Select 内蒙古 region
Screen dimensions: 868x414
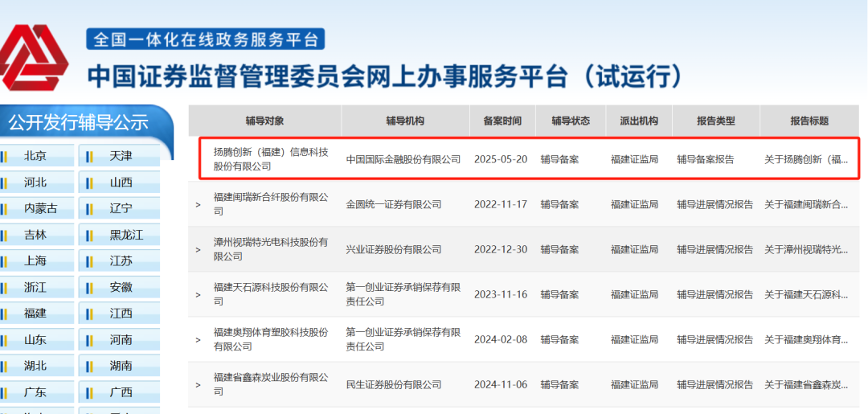(x=36, y=209)
